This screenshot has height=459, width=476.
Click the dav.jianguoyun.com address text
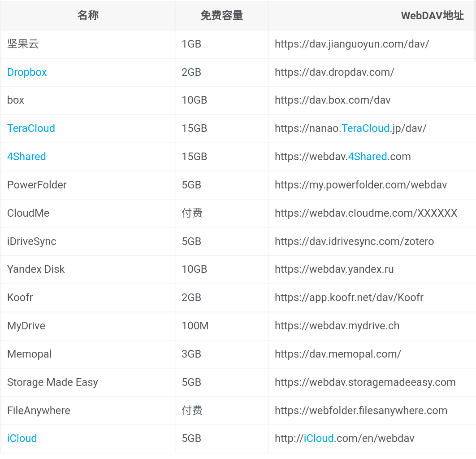coord(352,44)
